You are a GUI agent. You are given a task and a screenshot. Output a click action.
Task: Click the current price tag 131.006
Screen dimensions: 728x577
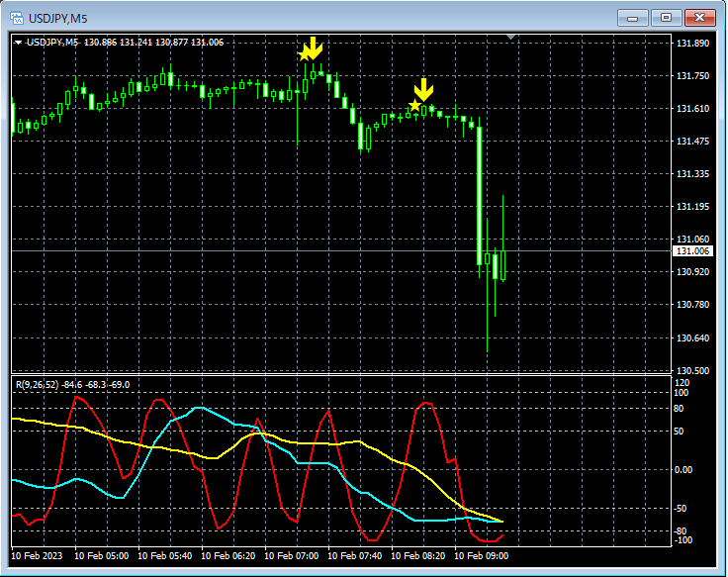click(x=692, y=251)
